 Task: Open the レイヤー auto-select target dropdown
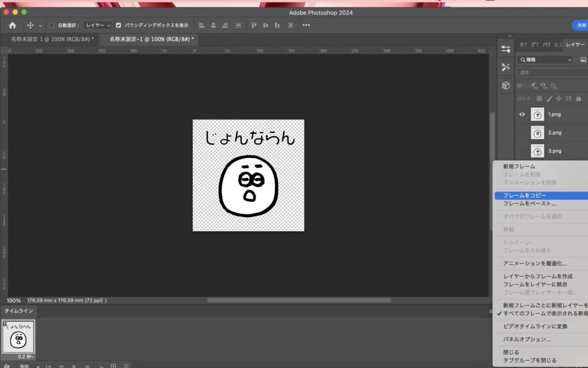click(97, 25)
